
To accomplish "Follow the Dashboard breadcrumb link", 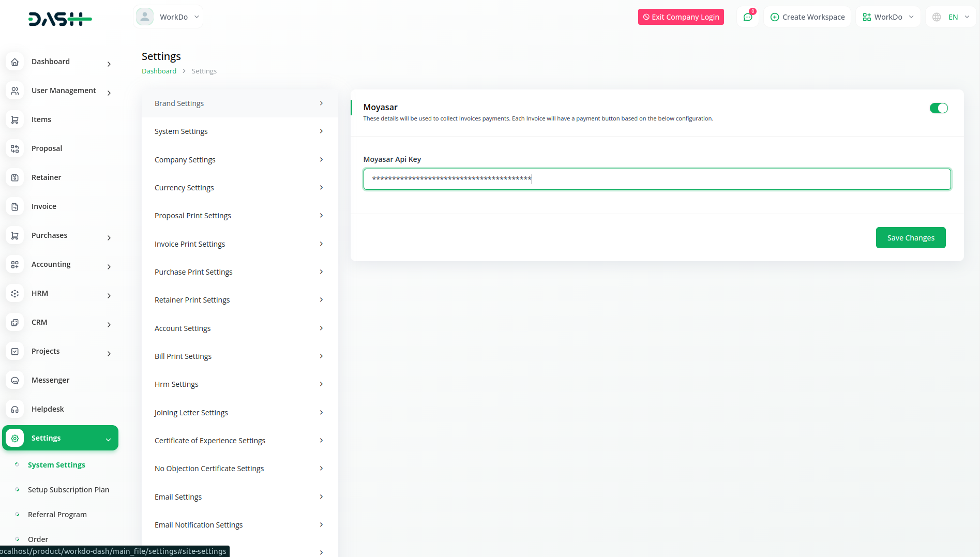I will coord(159,71).
